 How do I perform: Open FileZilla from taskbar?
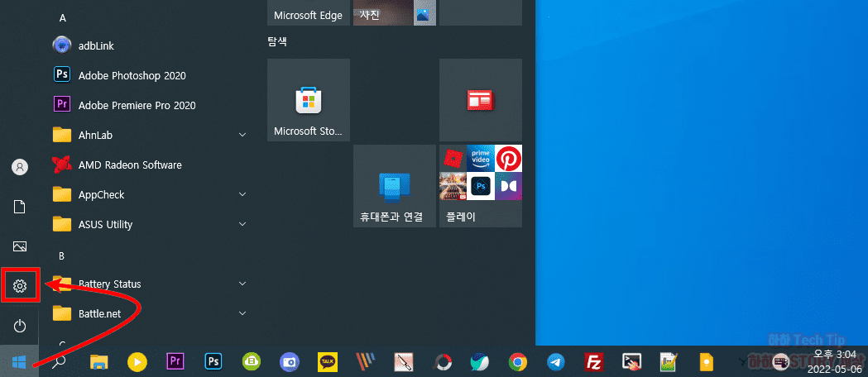[593, 362]
